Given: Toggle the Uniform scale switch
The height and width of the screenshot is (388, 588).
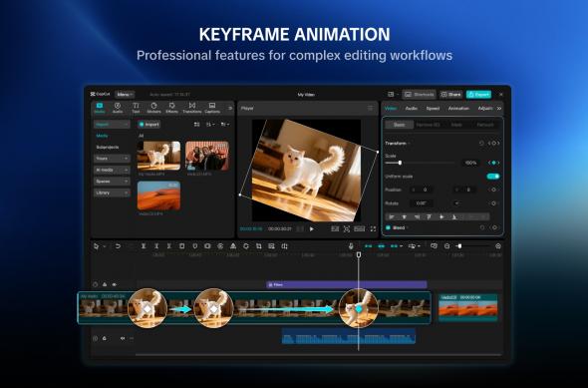Looking at the screenshot, I should tap(493, 177).
